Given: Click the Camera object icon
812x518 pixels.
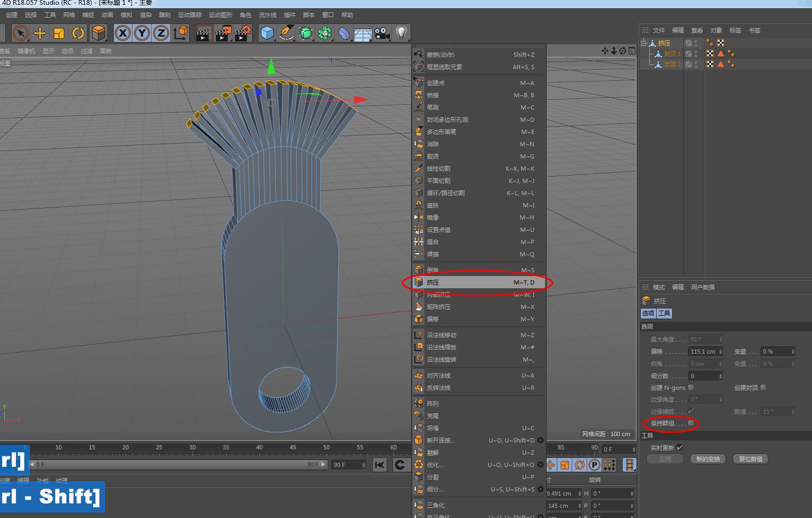Looking at the screenshot, I should click(x=382, y=34).
